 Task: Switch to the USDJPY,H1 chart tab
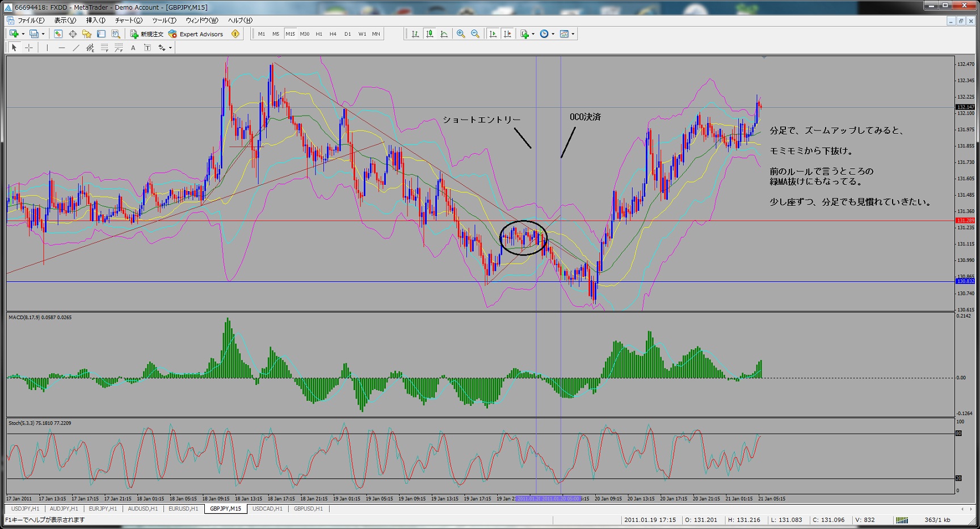pyautogui.click(x=26, y=509)
